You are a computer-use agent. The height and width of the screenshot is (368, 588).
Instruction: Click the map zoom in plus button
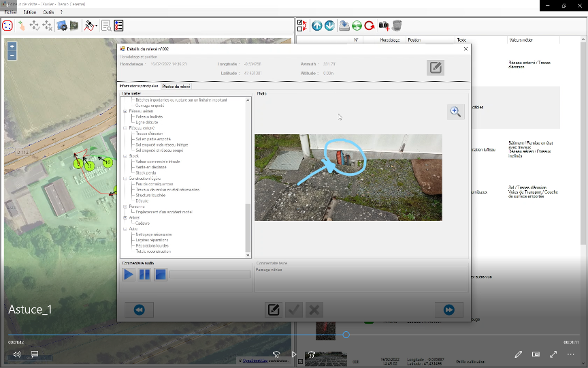(x=12, y=46)
